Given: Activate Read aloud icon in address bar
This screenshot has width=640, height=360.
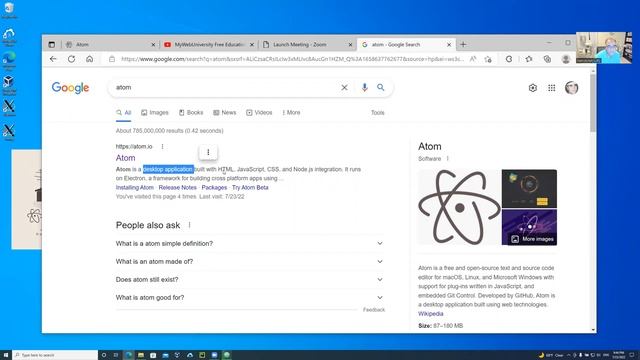Looking at the screenshot, I should click(473, 59).
